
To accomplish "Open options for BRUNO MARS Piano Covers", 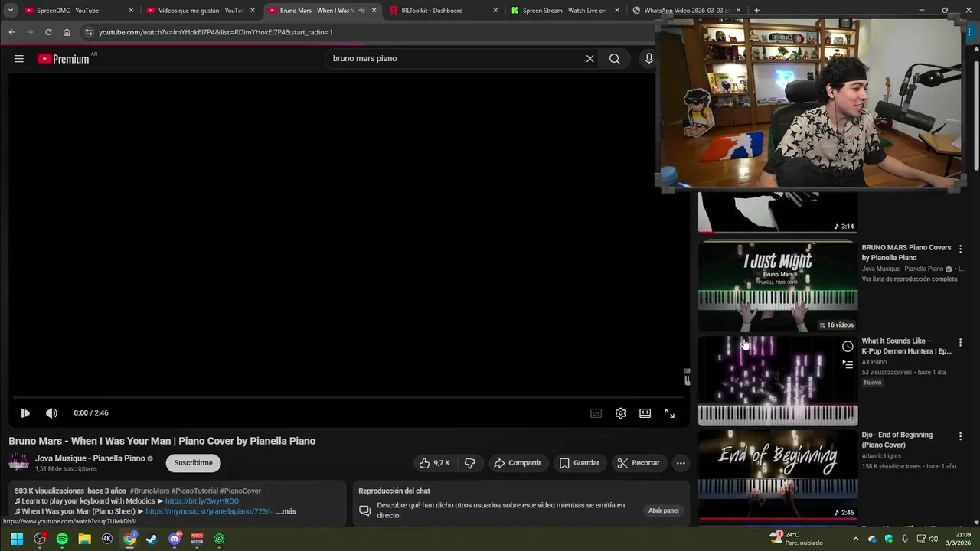I will [960, 249].
